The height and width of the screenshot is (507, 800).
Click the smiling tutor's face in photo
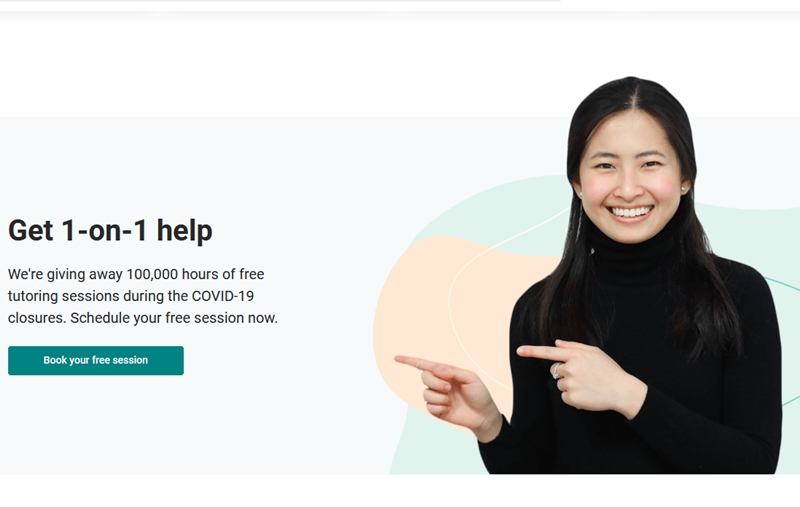click(x=630, y=179)
